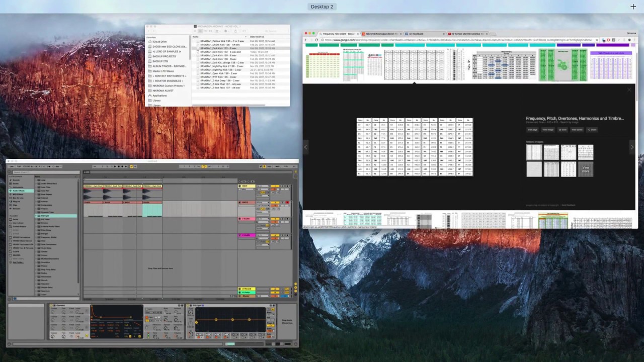Expand the EQ Eight folder in Ableton

tap(36, 216)
